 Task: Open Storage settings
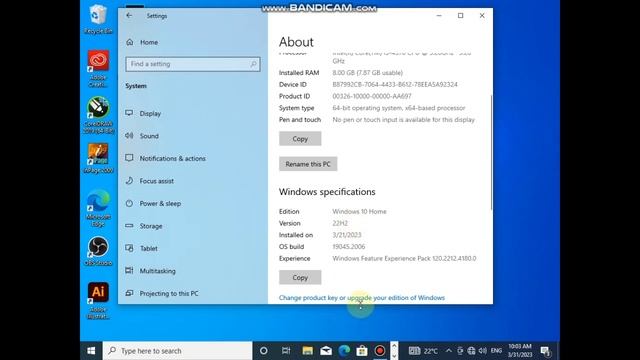pyautogui.click(x=151, y=226)
